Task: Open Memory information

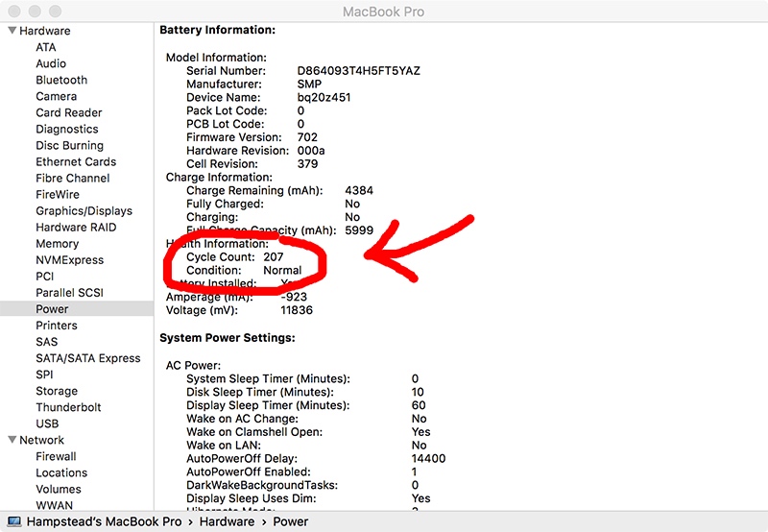Action: click(58, 244)
